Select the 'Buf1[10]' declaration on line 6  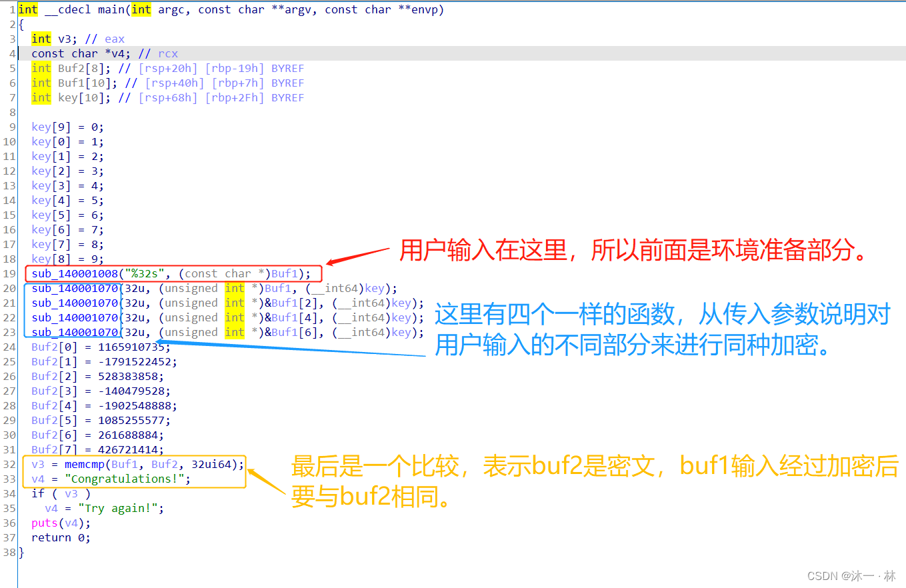coord(85,83)
